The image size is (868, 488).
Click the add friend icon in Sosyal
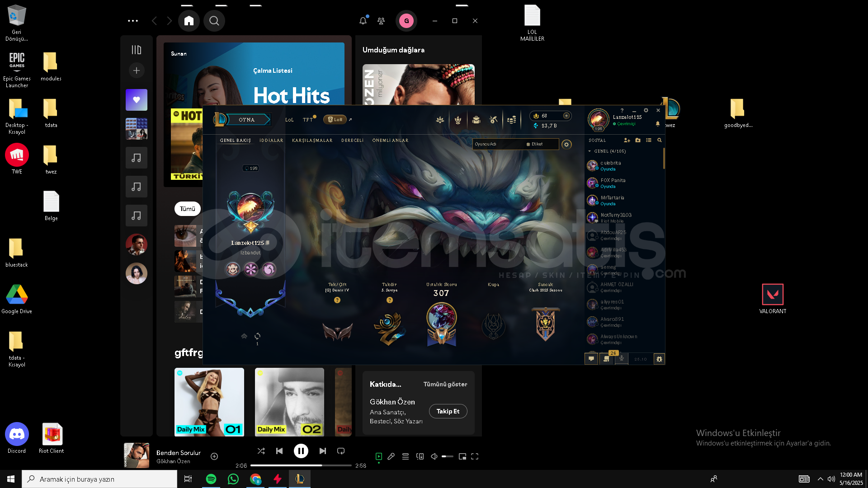coord(627,141)
